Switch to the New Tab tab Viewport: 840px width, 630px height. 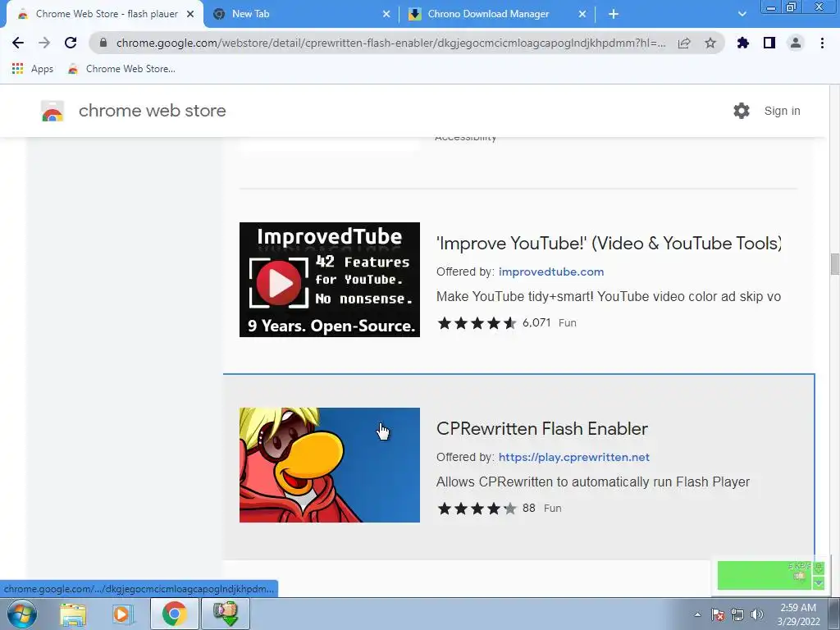(300, 14)
